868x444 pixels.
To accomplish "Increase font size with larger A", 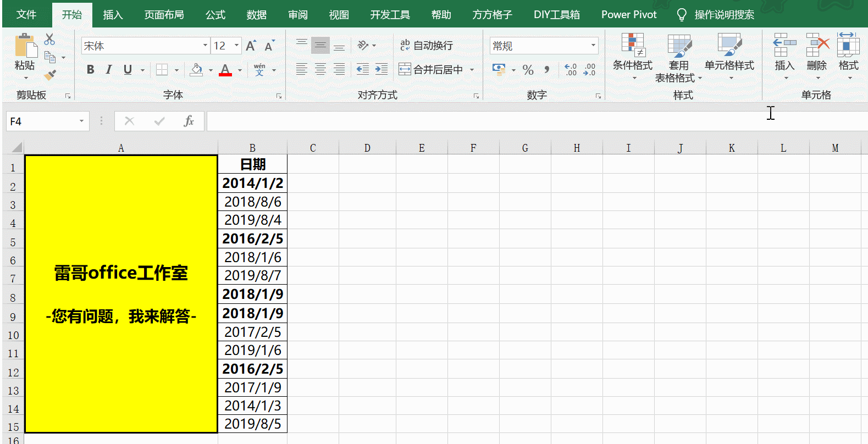I will pyautogui.click(x=251, y=46).
